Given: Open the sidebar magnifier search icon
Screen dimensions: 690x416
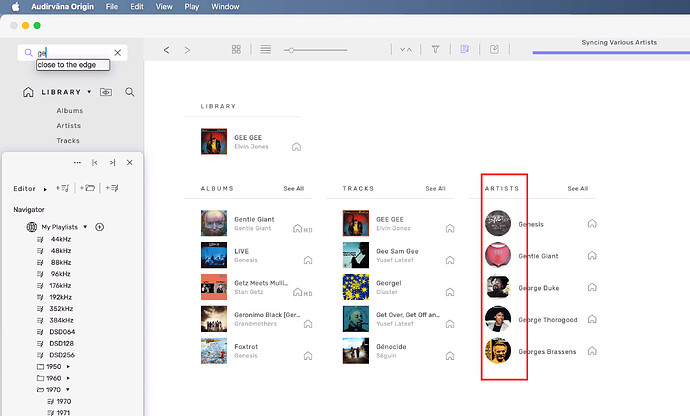Looking at the screenshot, I should coord(129,92).
